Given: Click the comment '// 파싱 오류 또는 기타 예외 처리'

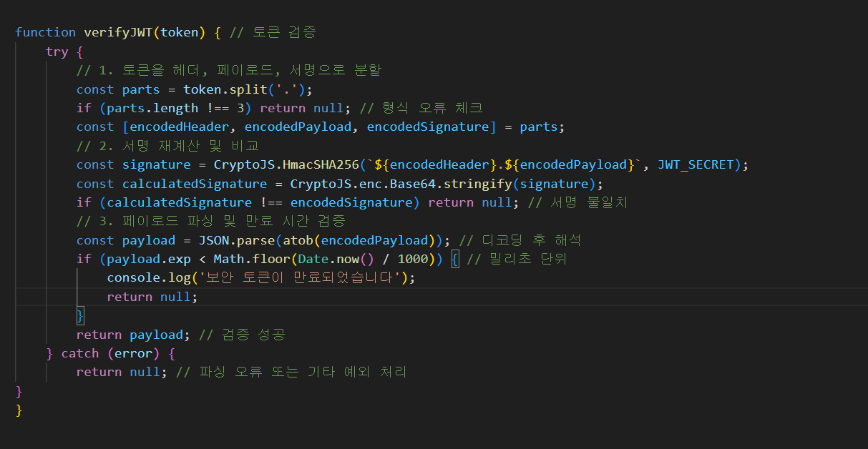Looking at the screenshot, I should (x=291, y=372).
